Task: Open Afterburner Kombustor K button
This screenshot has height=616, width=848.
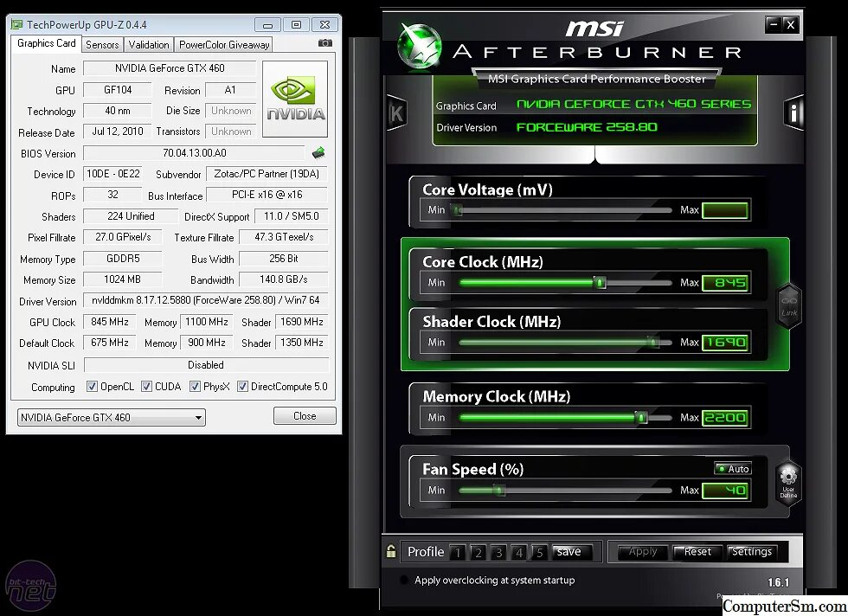Action: 397,113
